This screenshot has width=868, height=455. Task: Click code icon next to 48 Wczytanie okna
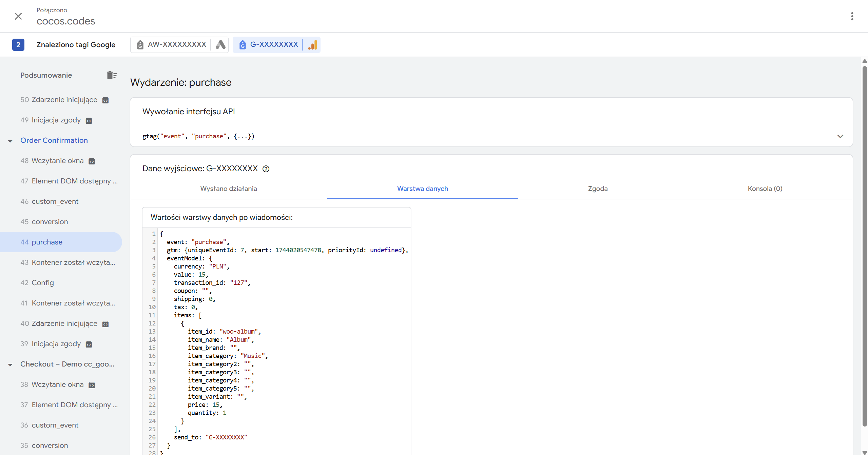pyautogui.click(x=92, y=161)
